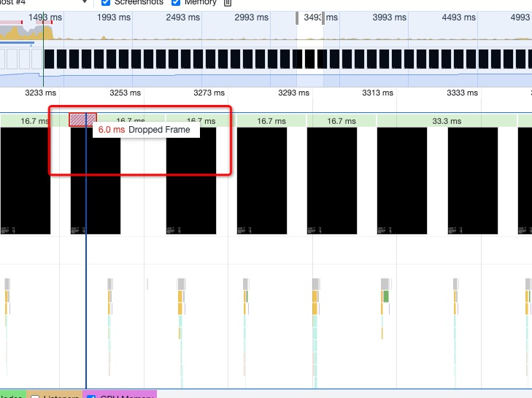532x398 pixels.
Task: Click the filmstrip thumbnail inside the selected overview window
Action: tap(309, 59)
